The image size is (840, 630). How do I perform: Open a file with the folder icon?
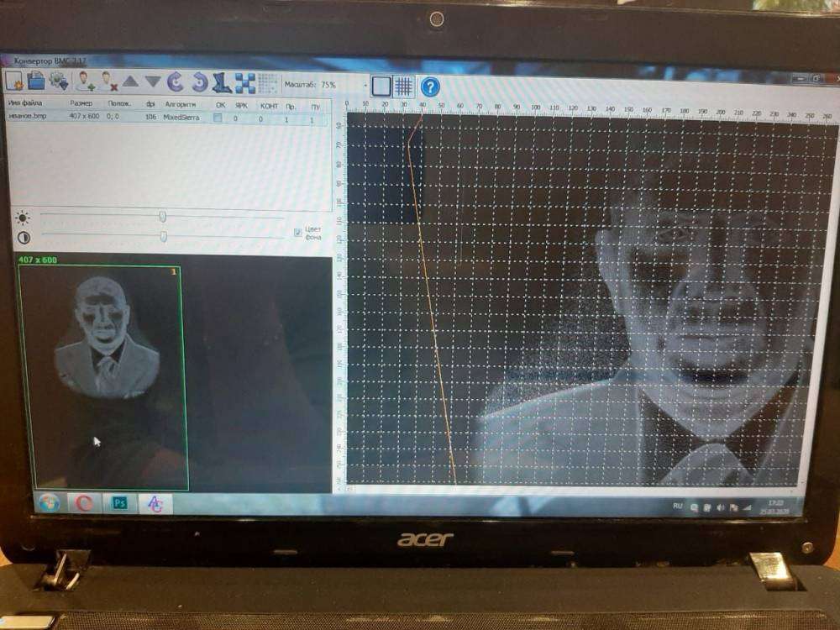point(36,81)
